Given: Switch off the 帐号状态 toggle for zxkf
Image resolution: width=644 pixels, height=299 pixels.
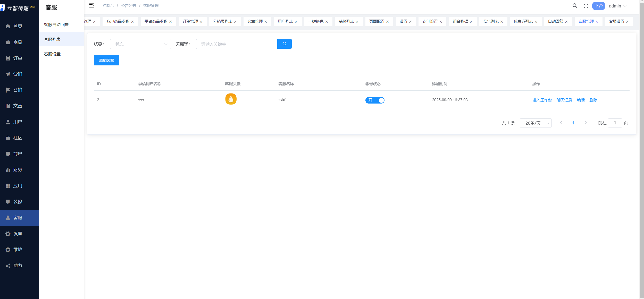Looking at the screenshot, I should tap(375, 100).
